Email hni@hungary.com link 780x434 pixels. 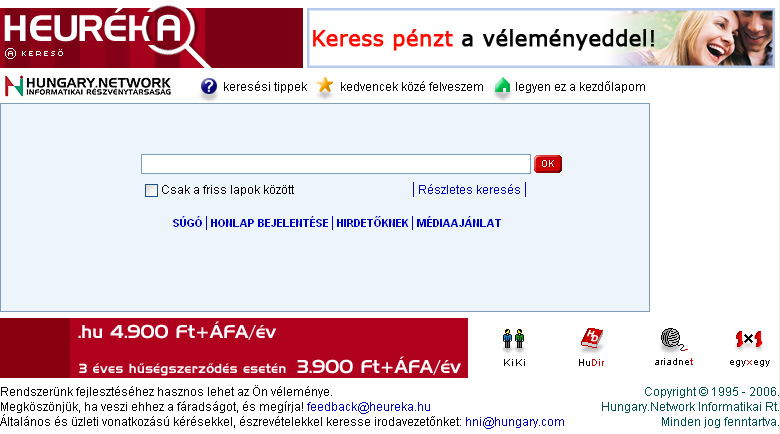(515, 422)
